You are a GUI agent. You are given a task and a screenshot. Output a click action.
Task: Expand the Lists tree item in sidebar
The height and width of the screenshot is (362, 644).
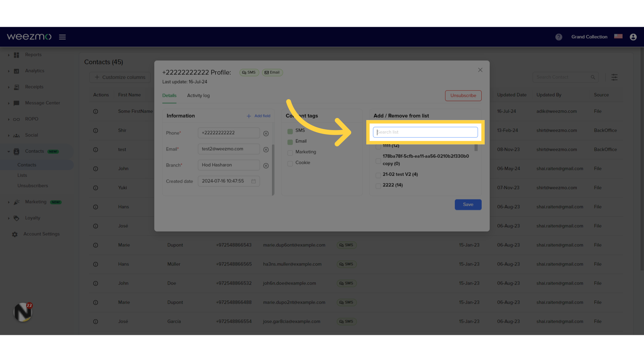(x=22, y=175)
